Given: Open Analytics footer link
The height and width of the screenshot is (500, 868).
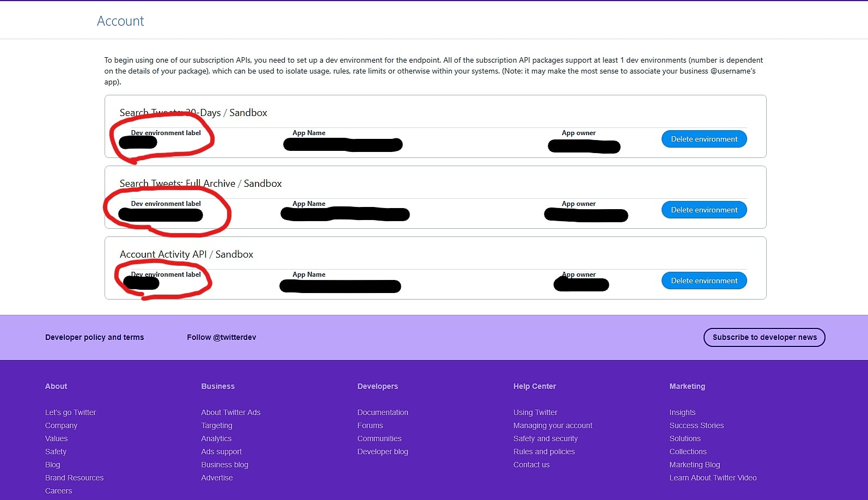Looking at the screenshot, I should click(x=216, y=438).
